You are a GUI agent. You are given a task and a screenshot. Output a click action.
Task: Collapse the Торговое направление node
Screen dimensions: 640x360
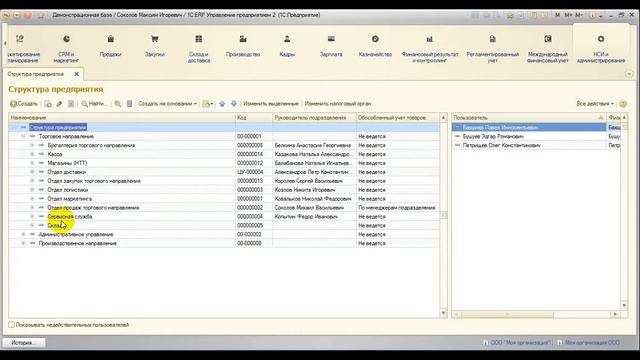(x=23, y=136)
